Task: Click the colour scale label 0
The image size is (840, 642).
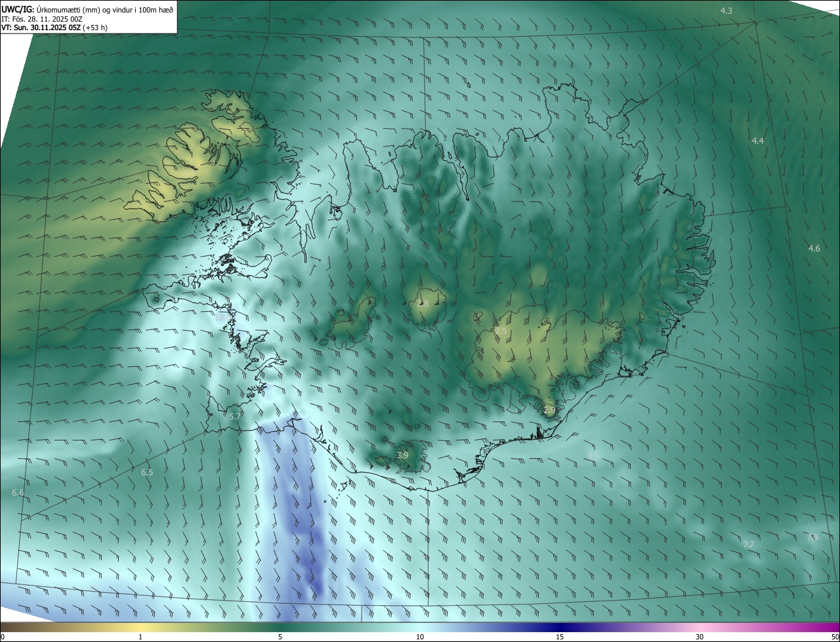Action: tap(3, 637)
